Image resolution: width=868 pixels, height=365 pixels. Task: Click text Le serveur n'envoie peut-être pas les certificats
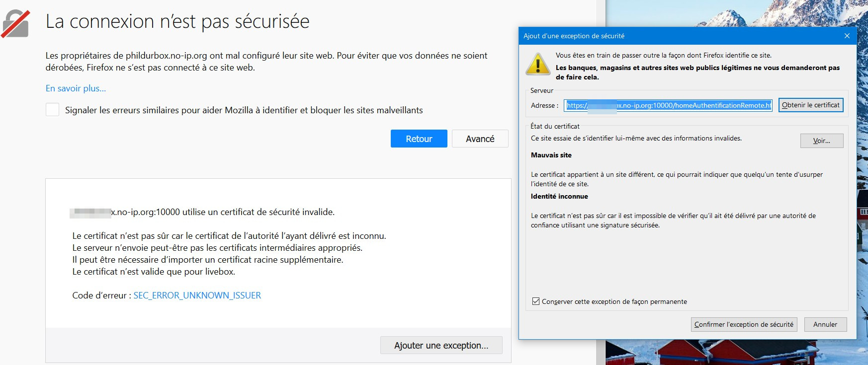pyautogui.click(x=217, y=248)
